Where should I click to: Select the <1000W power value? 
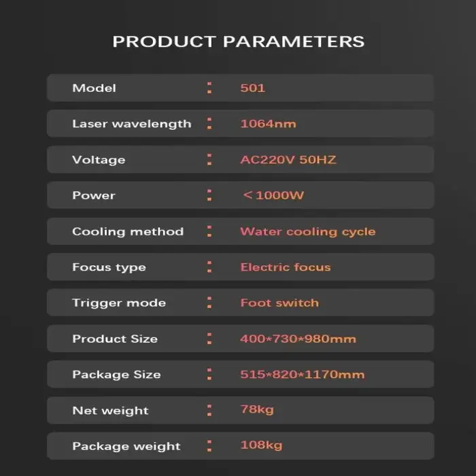pos(273,195)
